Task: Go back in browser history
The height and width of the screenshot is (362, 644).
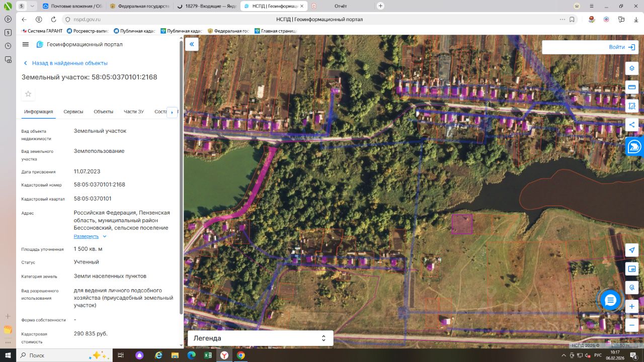Action: tap(24, 20)
